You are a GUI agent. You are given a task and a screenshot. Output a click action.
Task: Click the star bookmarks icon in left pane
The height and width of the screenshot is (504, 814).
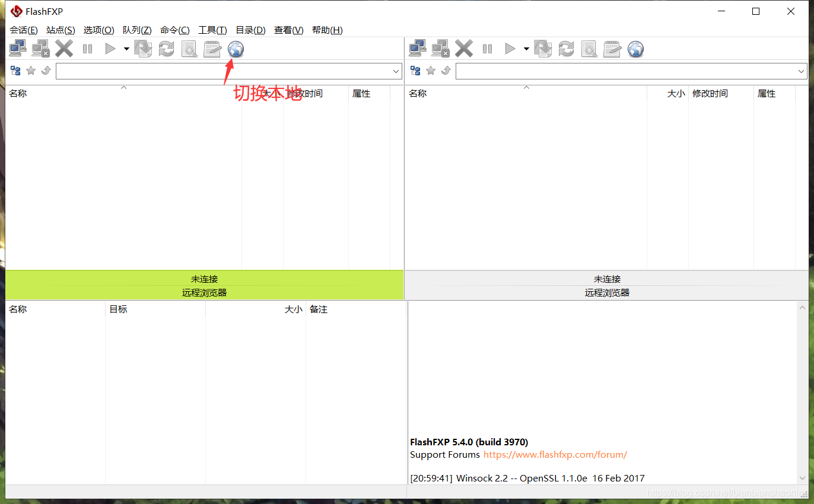(31, 71)
